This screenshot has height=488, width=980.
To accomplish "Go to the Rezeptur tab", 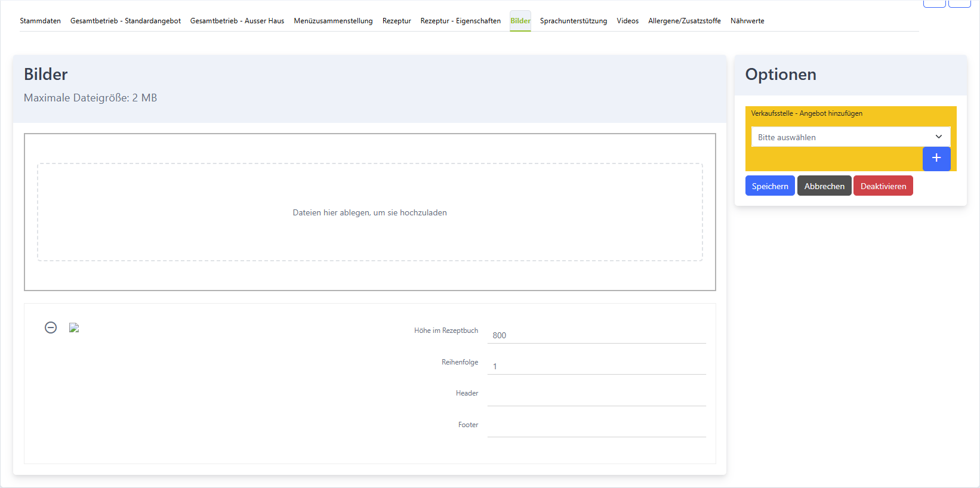I will (x=397, y=21).
